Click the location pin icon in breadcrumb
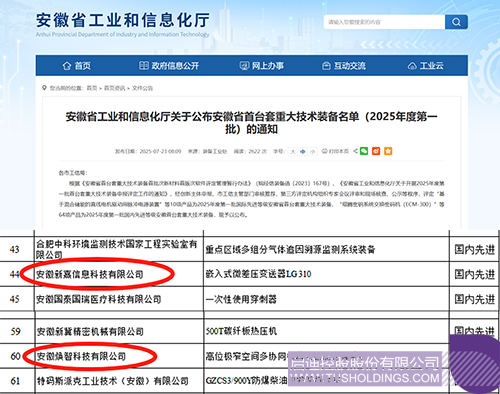This screenshot has height=394, width=500. 44,88
